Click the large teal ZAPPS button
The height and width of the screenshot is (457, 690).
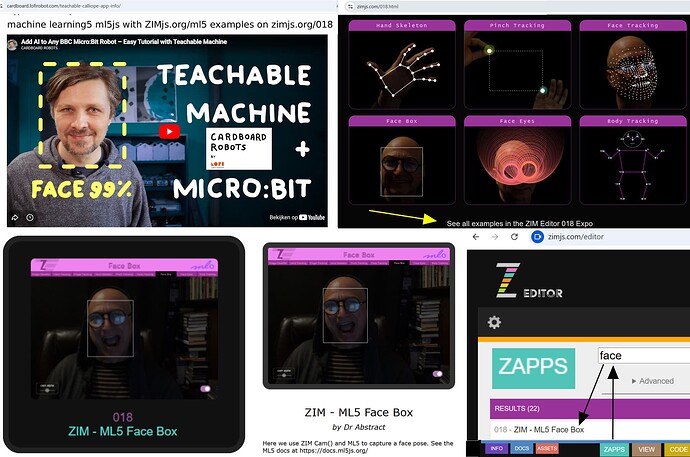(x=533, y=369)
